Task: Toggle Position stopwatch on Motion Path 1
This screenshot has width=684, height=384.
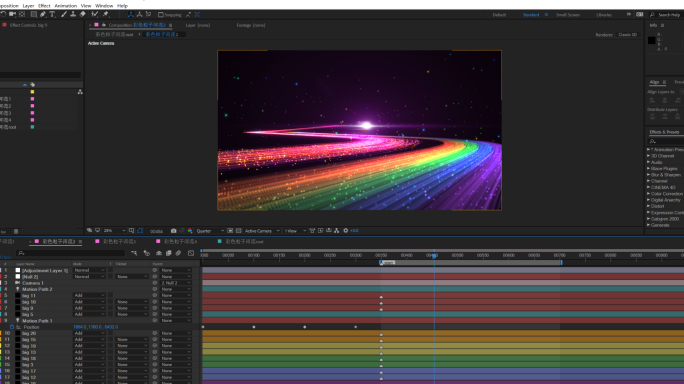Action: (x=12, y=327)
